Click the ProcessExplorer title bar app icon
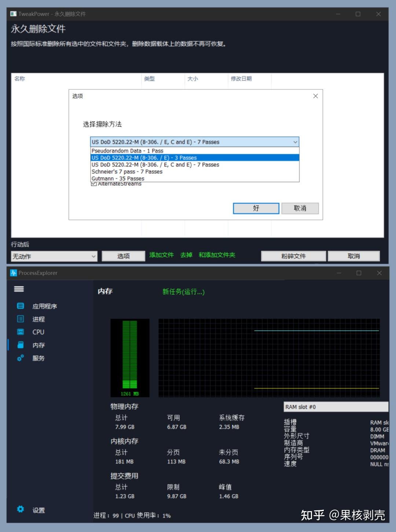Screen dimensions: 396x532 pyautogui.click(x=14, y=273)
